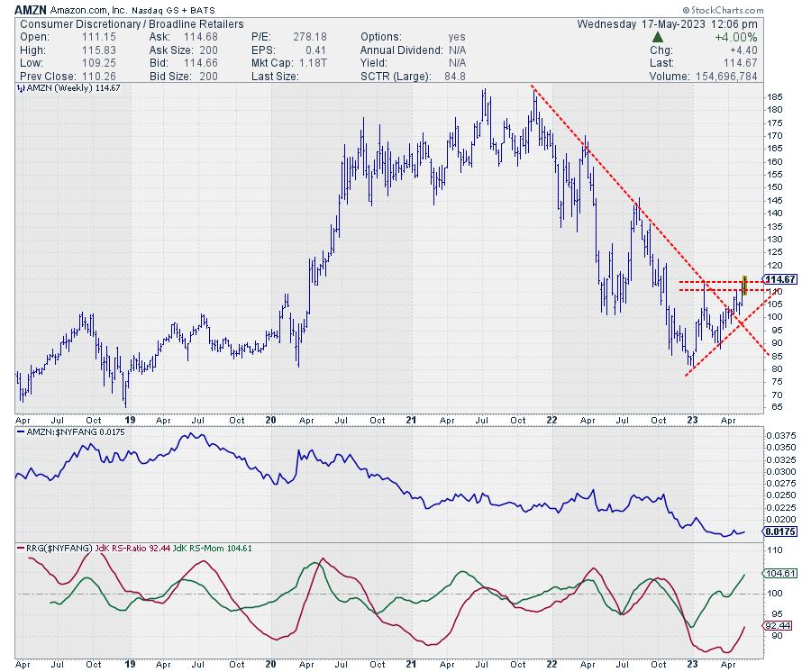Click the 0.0175 value tag on relative strength panel
811x672 pixels.
tap(779, 531)
